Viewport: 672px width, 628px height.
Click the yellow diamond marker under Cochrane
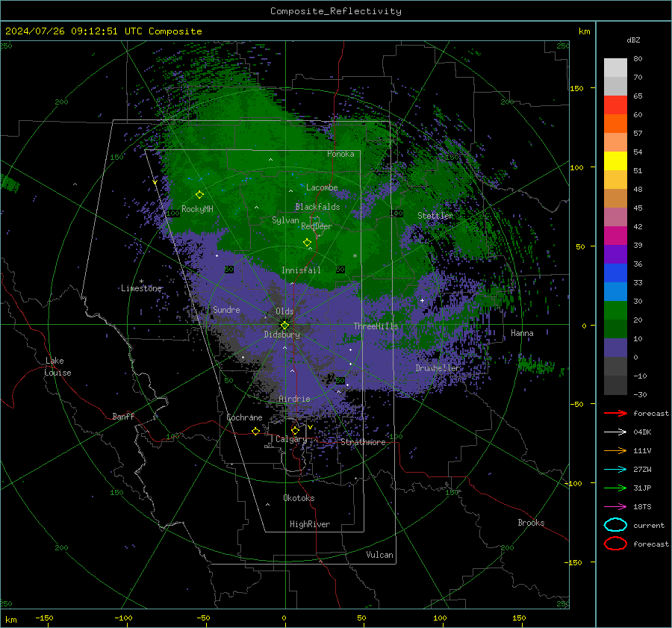(255, 431)
